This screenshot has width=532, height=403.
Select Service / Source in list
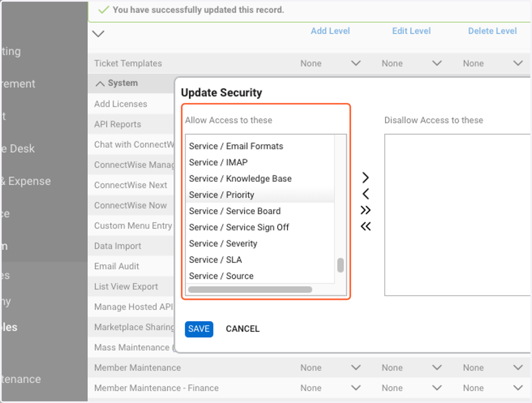(x=260, y=276)
